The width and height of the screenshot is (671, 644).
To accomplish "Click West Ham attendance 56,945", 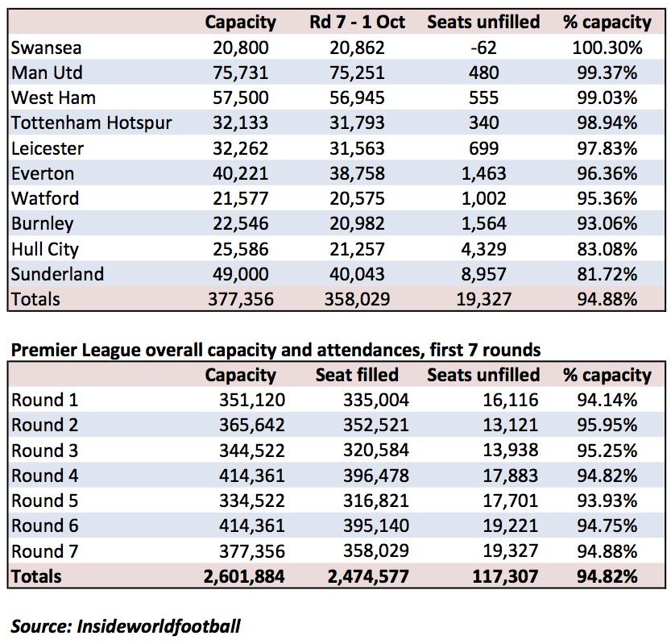I will coord(357,98).
